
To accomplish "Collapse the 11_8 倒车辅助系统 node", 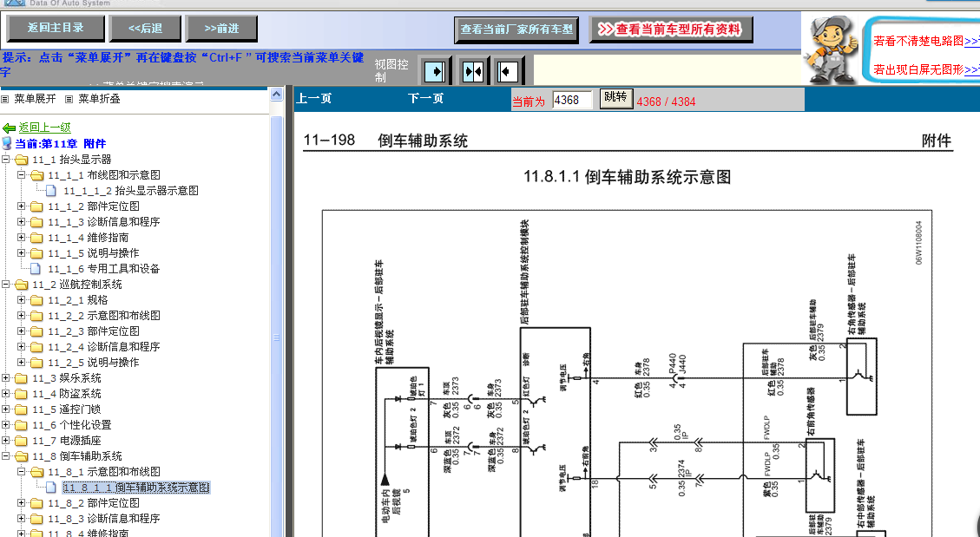I will [5, 455].
